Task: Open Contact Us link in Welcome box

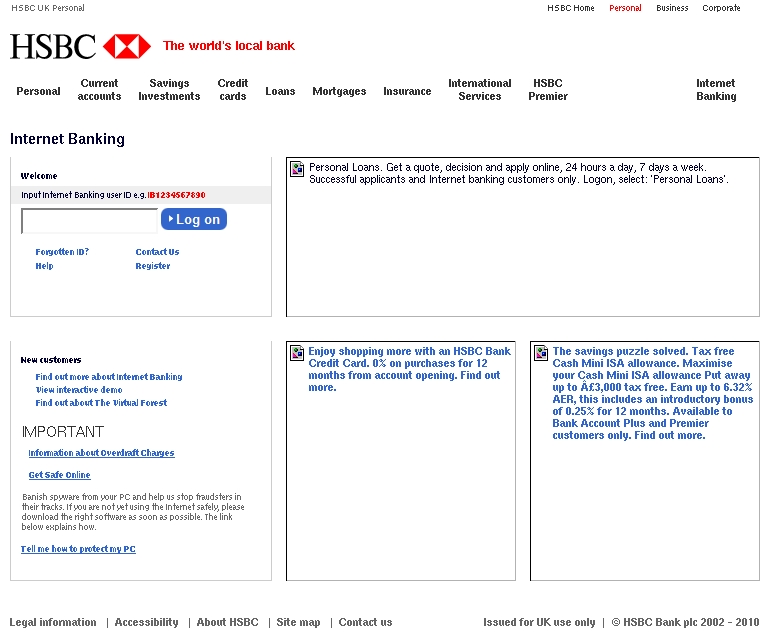Action: click(158, 252)
